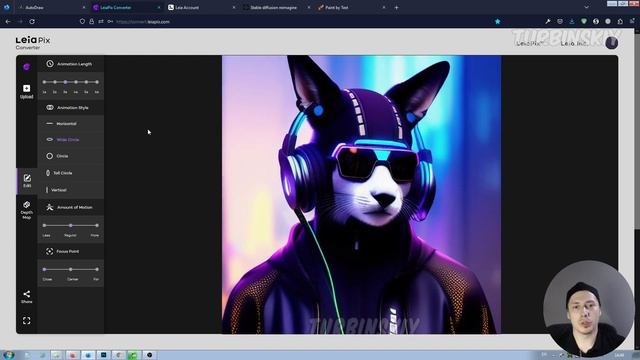This screenshot has width=640, height=360.
Task: Click the bookmark star icon
Action: tap(498, 22)
